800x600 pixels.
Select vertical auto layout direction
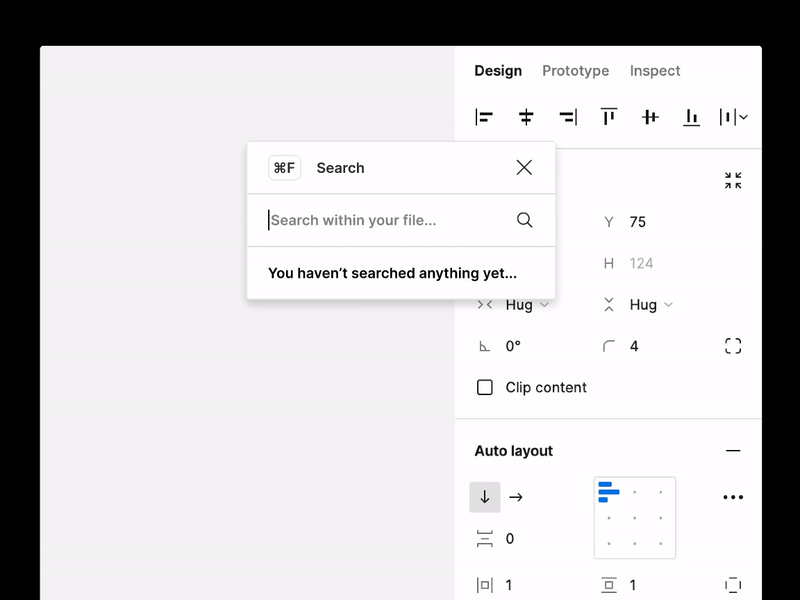[x=485, y=497]
